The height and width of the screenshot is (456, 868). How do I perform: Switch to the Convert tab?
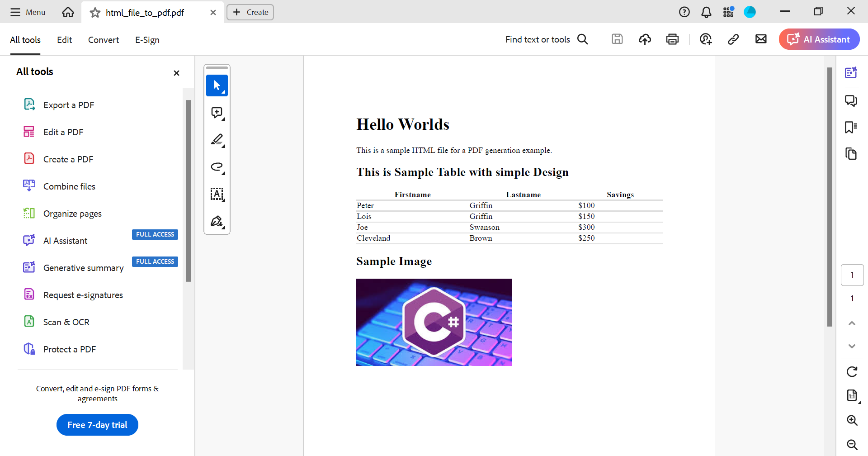(104, 40)
